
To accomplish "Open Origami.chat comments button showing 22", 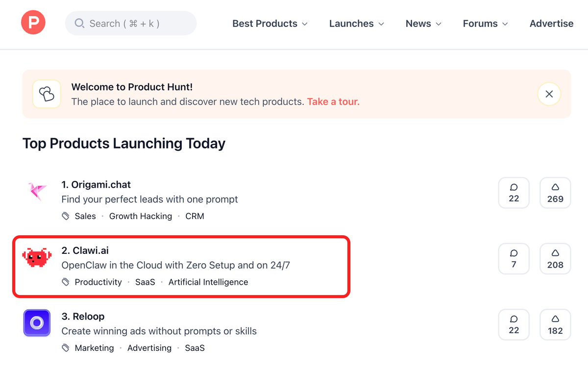I will (514, 193).
